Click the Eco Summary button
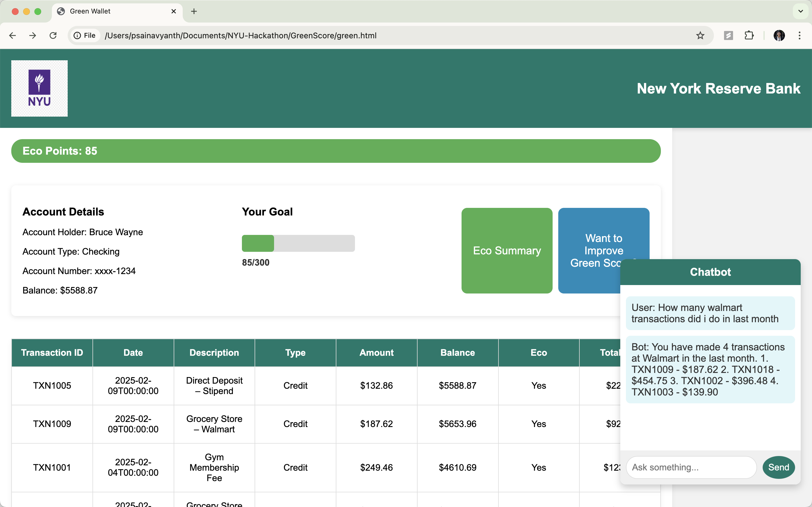Viewport: 812px width, 507px height. (507, 250)
